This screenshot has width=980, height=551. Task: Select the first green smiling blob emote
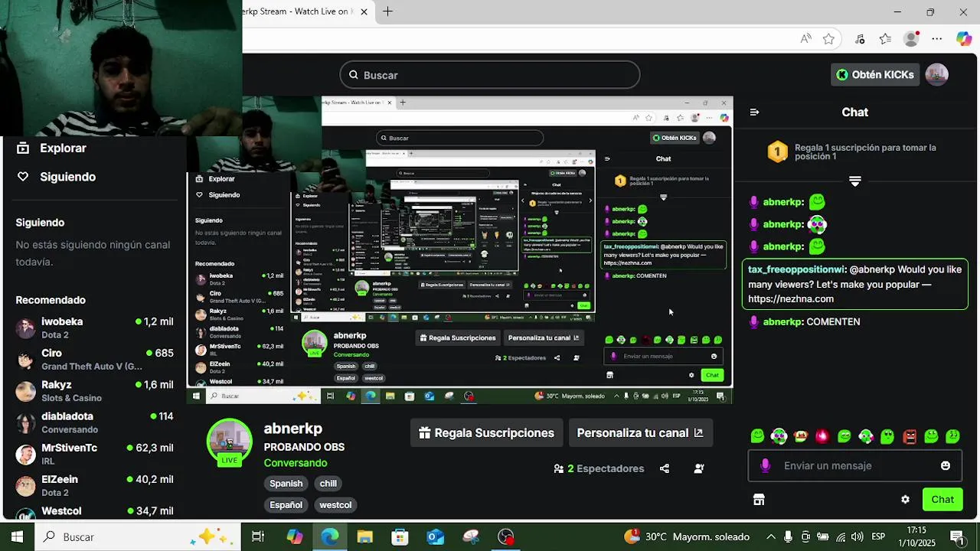757,436
